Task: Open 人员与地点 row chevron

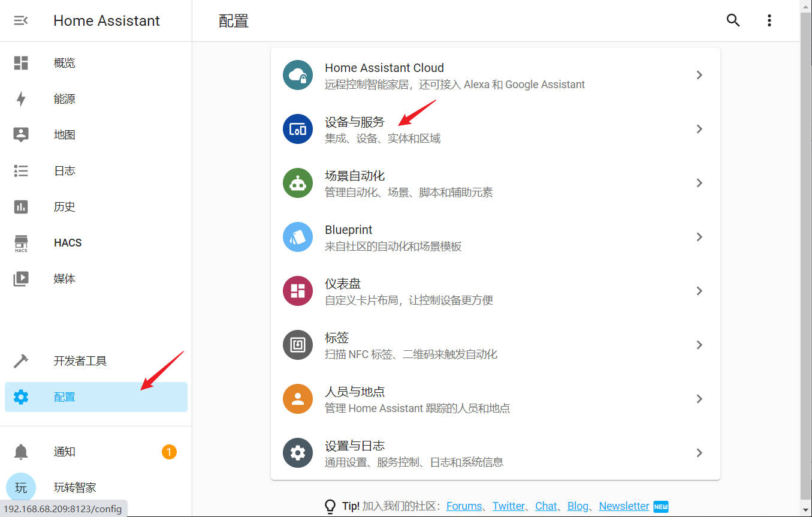Action: pos(699,399)
